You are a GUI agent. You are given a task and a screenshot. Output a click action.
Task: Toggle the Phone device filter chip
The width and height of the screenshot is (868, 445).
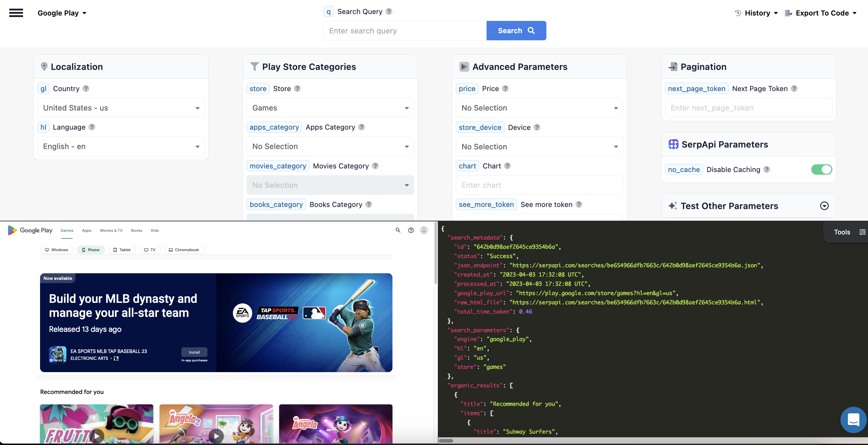point(90,250)
